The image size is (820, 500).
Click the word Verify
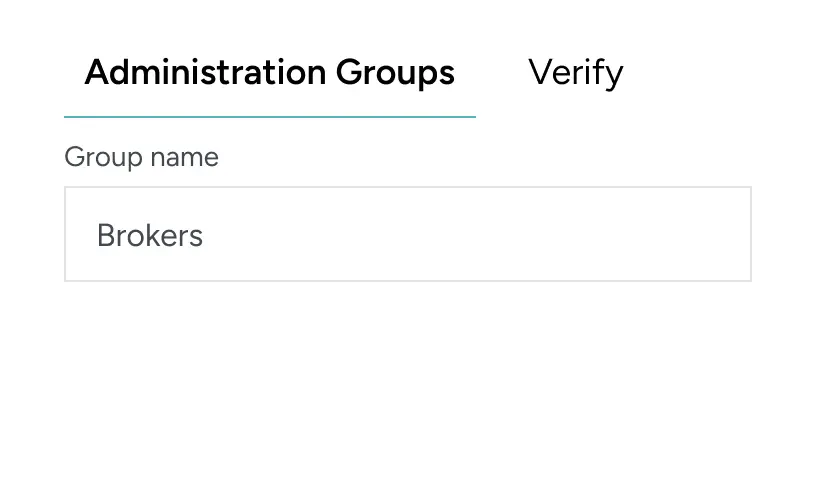(x=575, y=73)
